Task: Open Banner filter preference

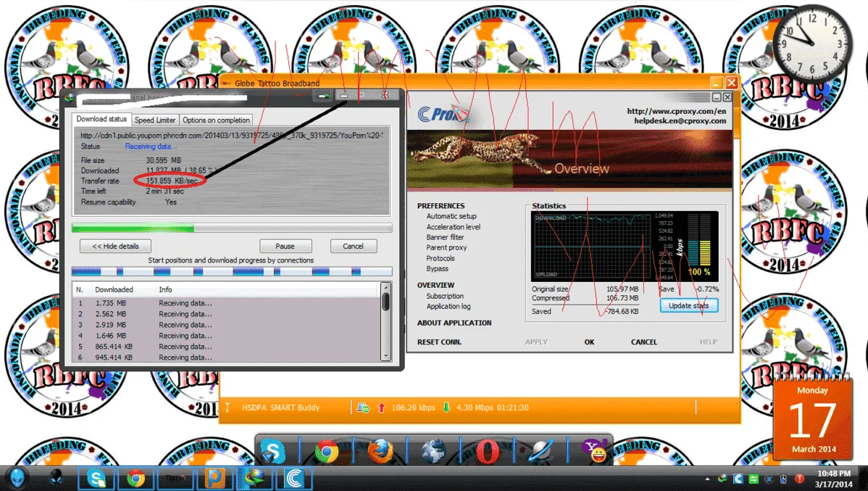Action: point(445,237)
